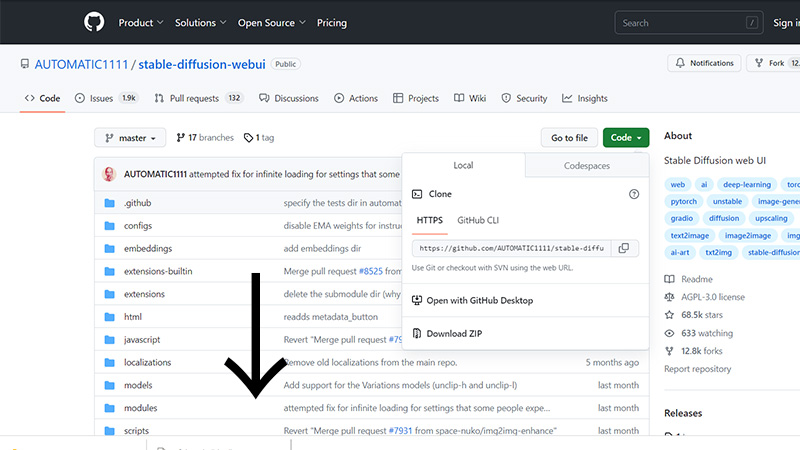
Task: Click the Fork button
Action: pos(773,63)
